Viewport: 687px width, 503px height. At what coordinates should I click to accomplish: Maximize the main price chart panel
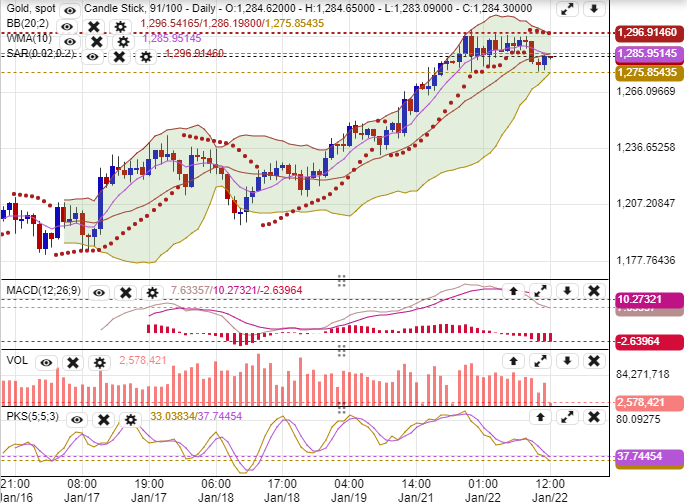[567, 9]
